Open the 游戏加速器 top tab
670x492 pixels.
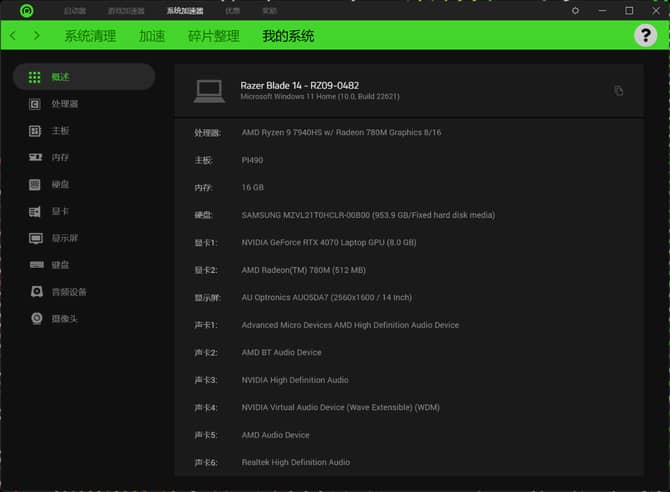click(126, 11)
